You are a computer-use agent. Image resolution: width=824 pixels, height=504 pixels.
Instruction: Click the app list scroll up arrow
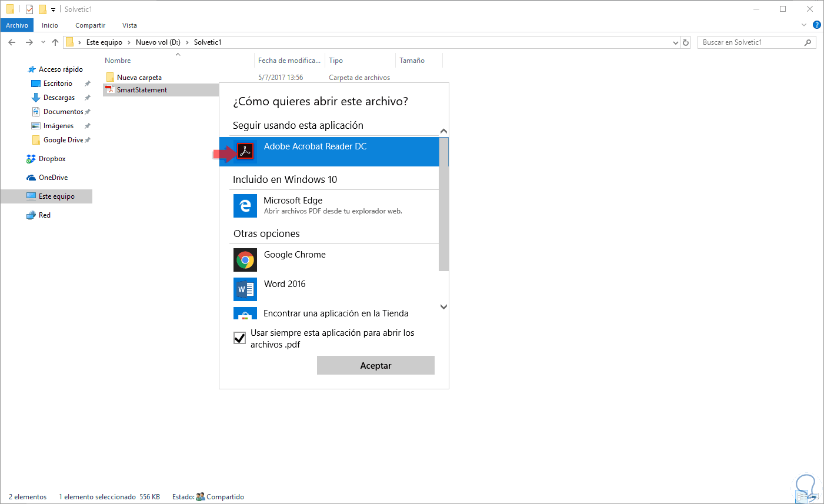(444, 131)
